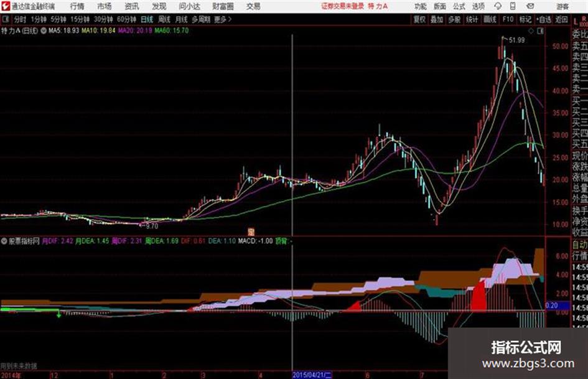Image resolution: width=588 pixels, height=379 pixels.
Task: Toggle 复权 price adjustment
Action: [x=419, y=19]
